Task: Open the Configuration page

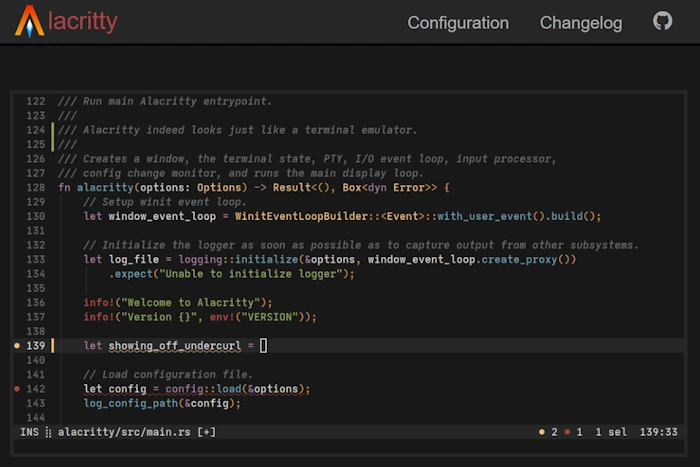Action: click(458, 23)
